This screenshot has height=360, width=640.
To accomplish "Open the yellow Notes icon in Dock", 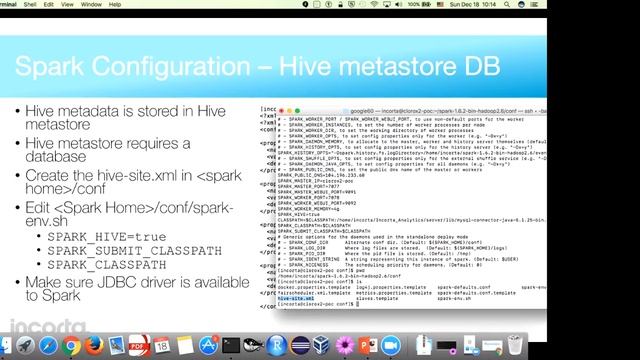I will pos(185,346).
